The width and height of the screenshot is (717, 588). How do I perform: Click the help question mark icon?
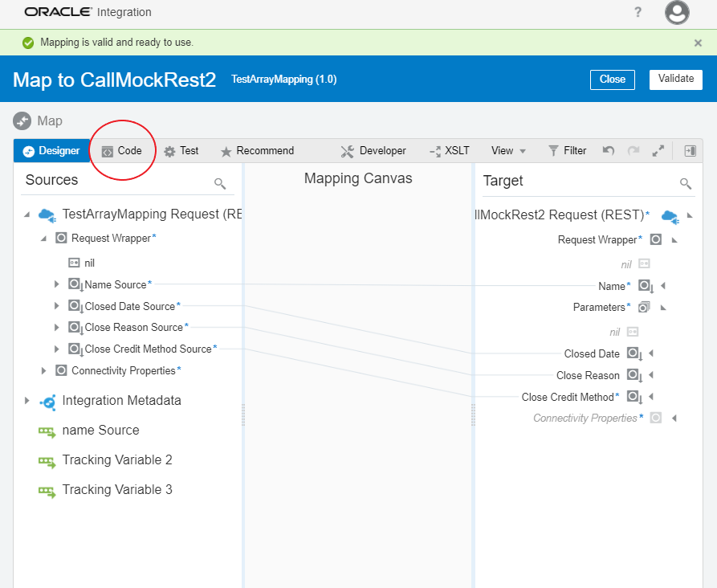point(638,13)
